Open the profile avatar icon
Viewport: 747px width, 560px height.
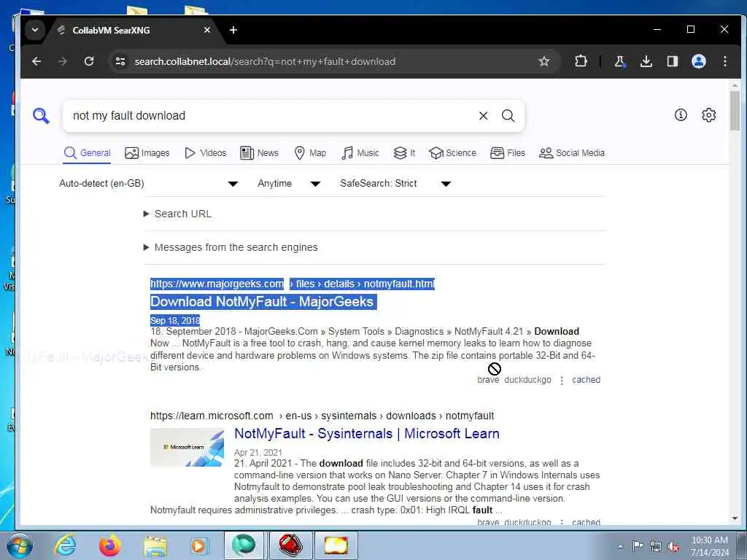[698, 61]
